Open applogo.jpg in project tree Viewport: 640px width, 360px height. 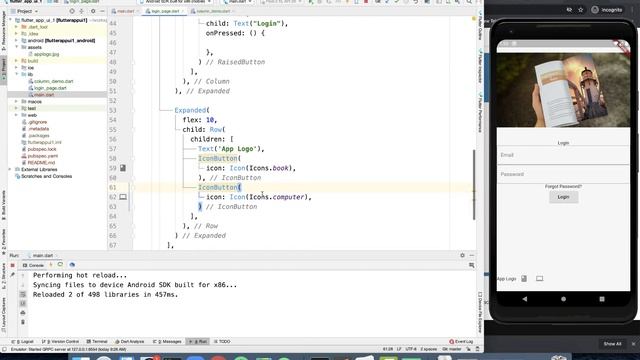coord(47,54)
